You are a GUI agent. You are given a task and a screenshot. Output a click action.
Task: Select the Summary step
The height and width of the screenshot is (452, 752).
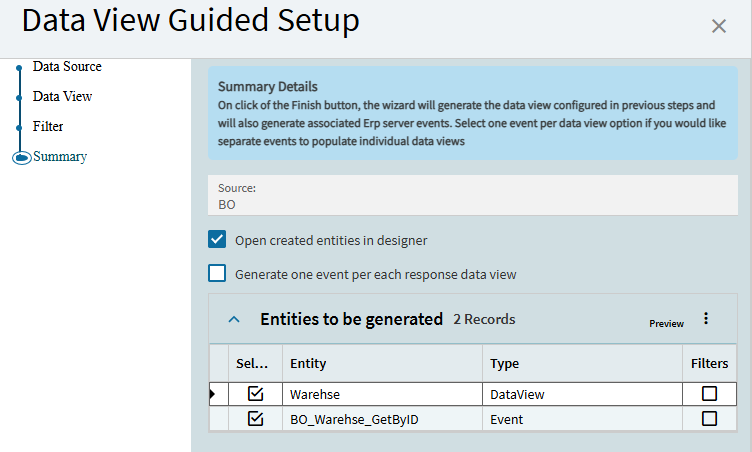(x=60, y=157)
